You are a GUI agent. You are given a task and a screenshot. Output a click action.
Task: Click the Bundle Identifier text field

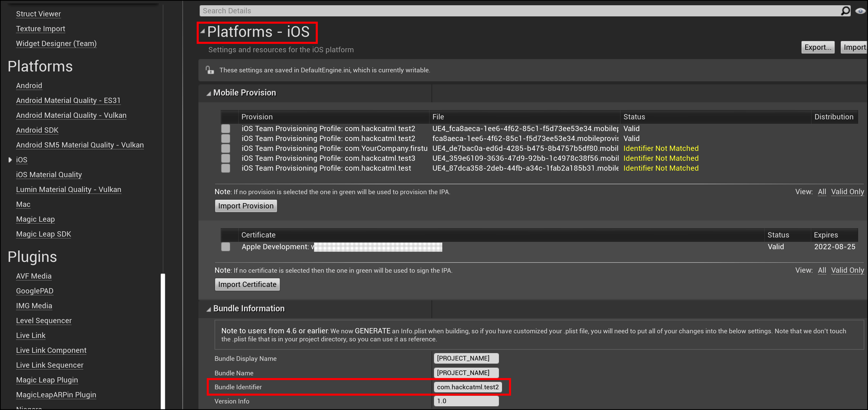[x=467, y=387]
